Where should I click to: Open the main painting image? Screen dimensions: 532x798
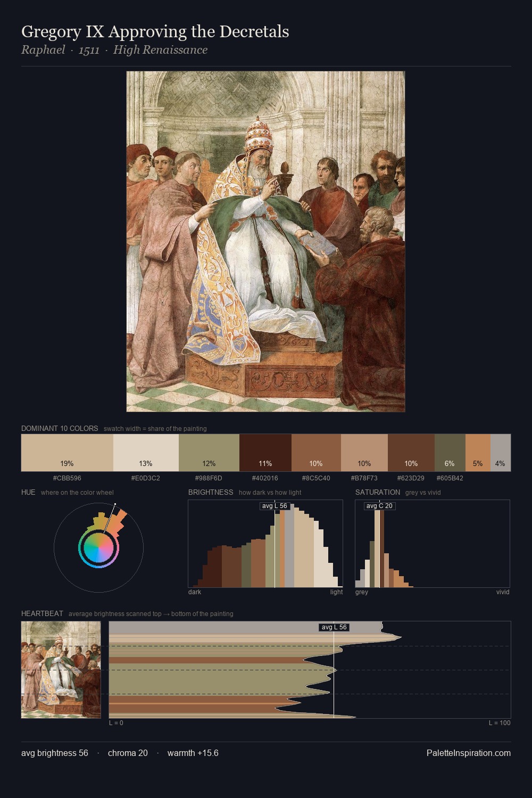(x=265, y=242)
